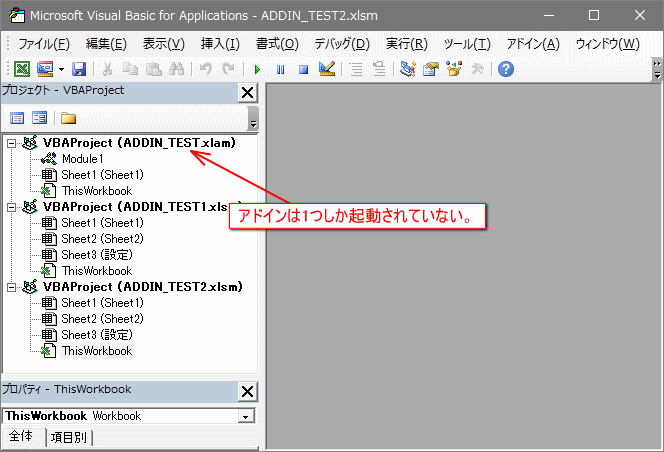
Task: Open the ツール(T) menu
Action: [x=467, y=44]
